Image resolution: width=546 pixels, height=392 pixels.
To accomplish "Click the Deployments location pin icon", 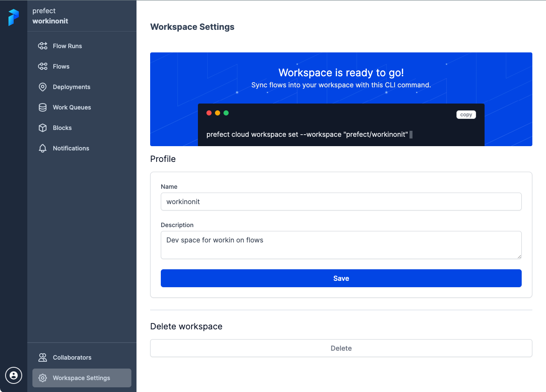I will [x=43, y=87].
